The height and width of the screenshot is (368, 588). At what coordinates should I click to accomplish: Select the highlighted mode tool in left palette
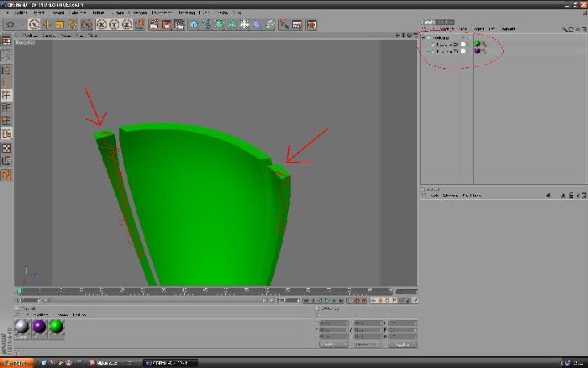pyautogui.click(x=7, y=95)
